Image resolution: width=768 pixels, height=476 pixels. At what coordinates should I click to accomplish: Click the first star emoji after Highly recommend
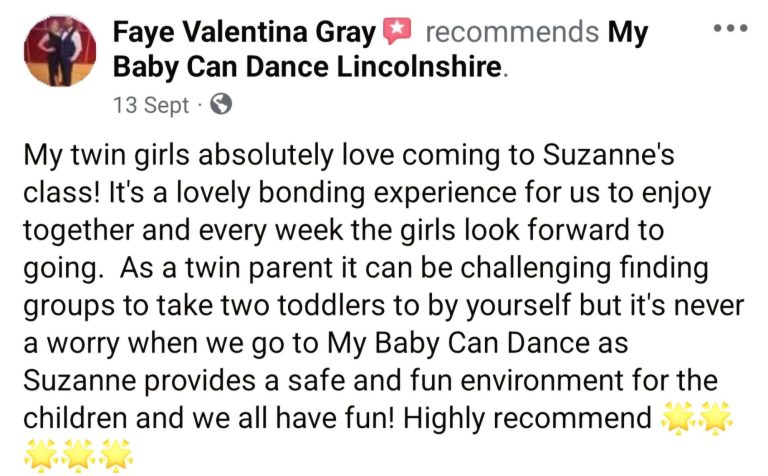[678, 418]
